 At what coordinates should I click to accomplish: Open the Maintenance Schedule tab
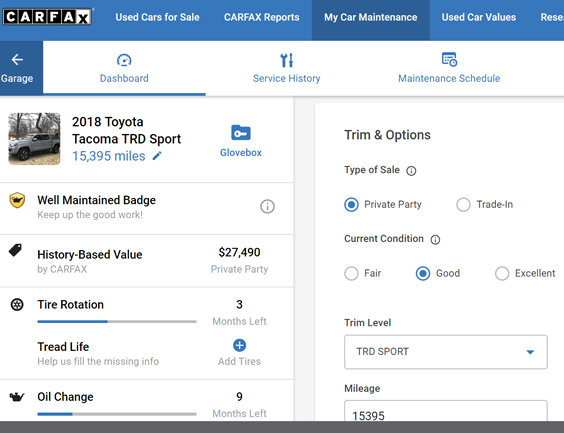[x=449, y=68]
